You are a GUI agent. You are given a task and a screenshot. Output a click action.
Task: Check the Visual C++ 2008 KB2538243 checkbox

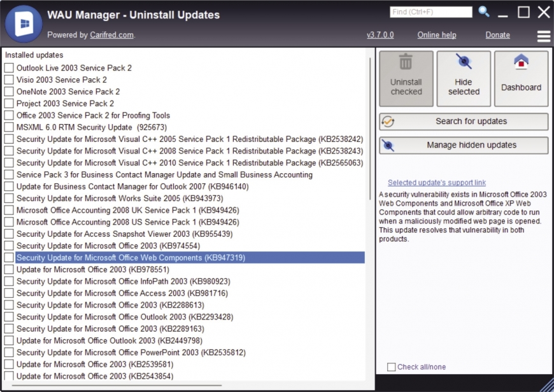[9, 151]
